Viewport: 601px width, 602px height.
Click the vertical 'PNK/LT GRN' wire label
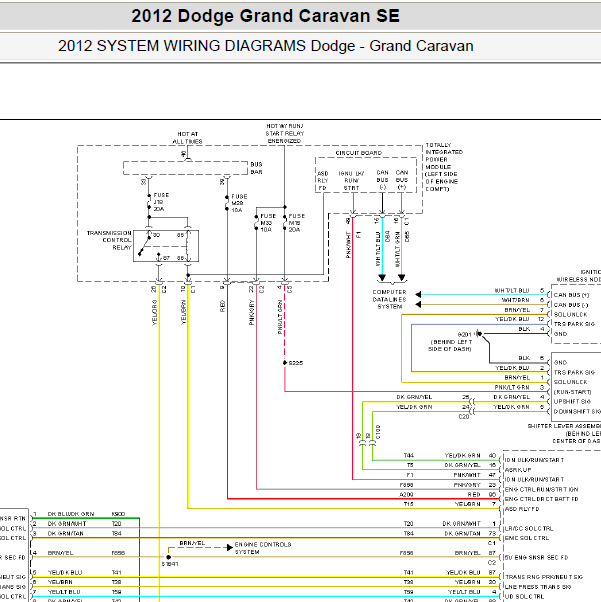280,317
